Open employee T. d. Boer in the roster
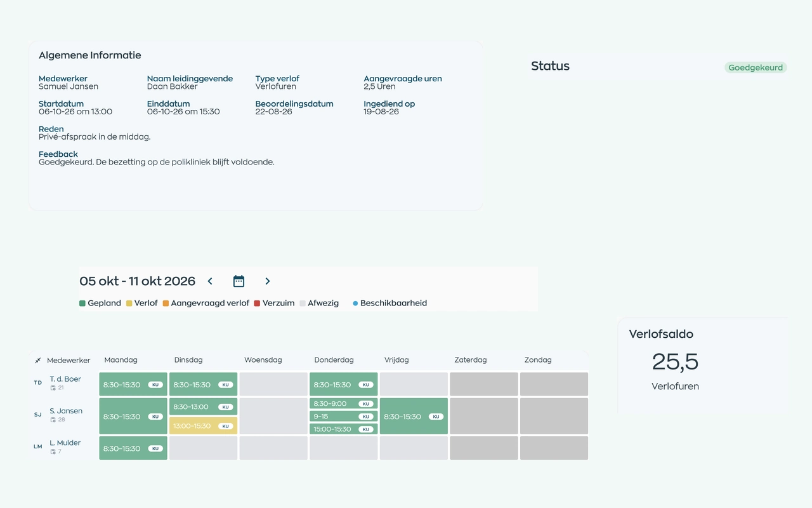The height and width of the screenshot is (508, 812). pyautogui.click(x=65, y=379)
